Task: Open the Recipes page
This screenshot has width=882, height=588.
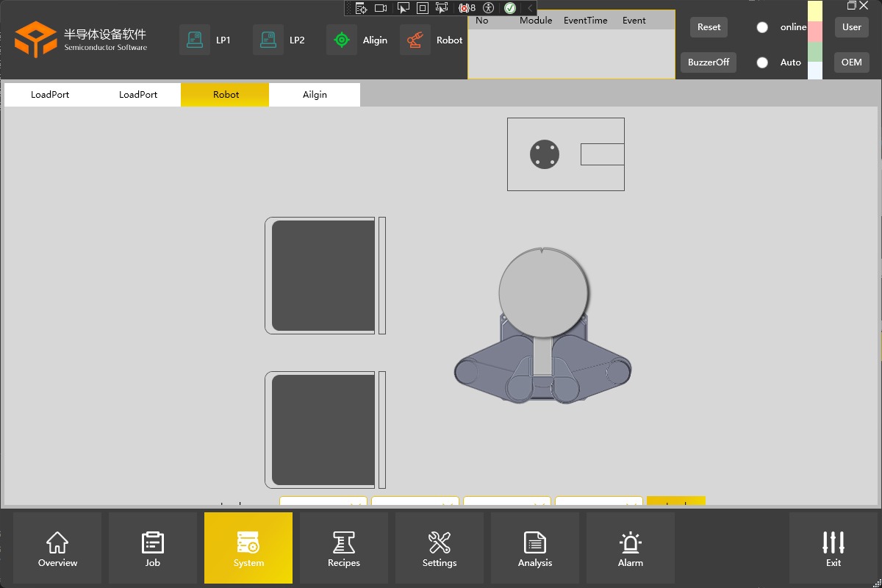Action: [x=344, y=548]
